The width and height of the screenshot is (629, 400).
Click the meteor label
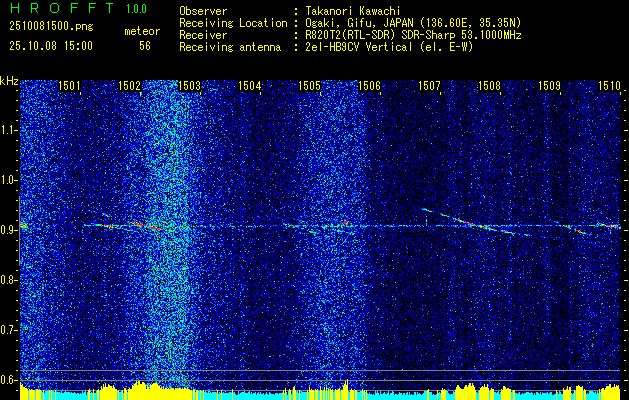tap(142, 31)
